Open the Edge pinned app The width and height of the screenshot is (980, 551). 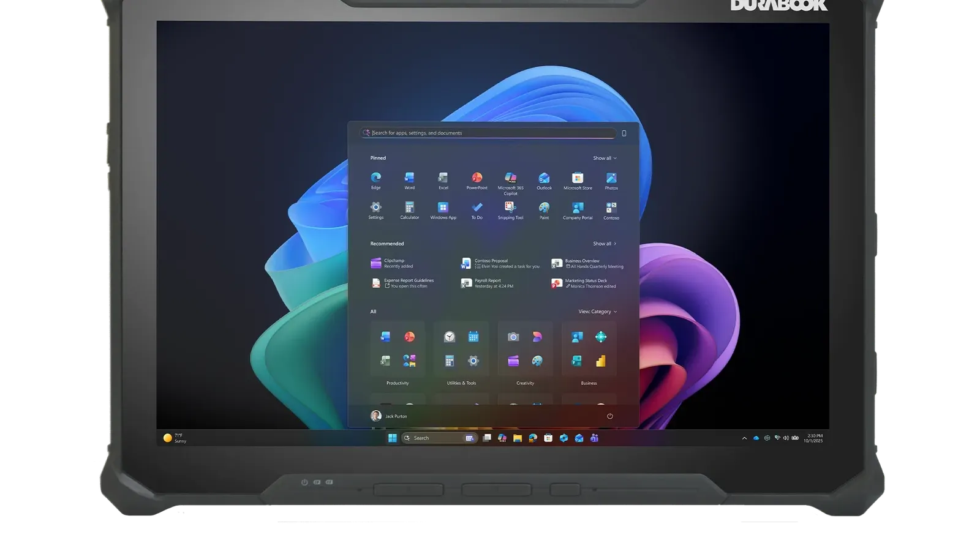click(376, 181)
